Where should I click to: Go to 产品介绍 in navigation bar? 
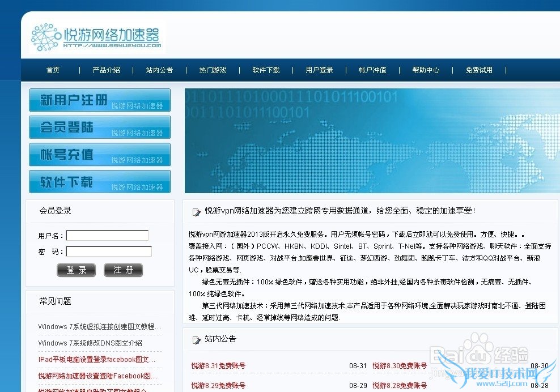[106, 70]
